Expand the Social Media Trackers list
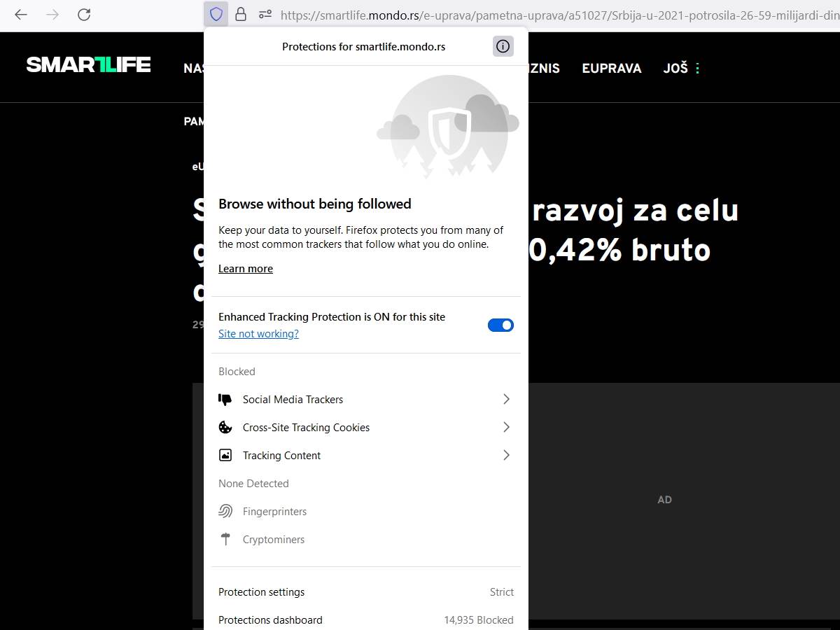Screen dimensions: 840x630 click(505, 399)
